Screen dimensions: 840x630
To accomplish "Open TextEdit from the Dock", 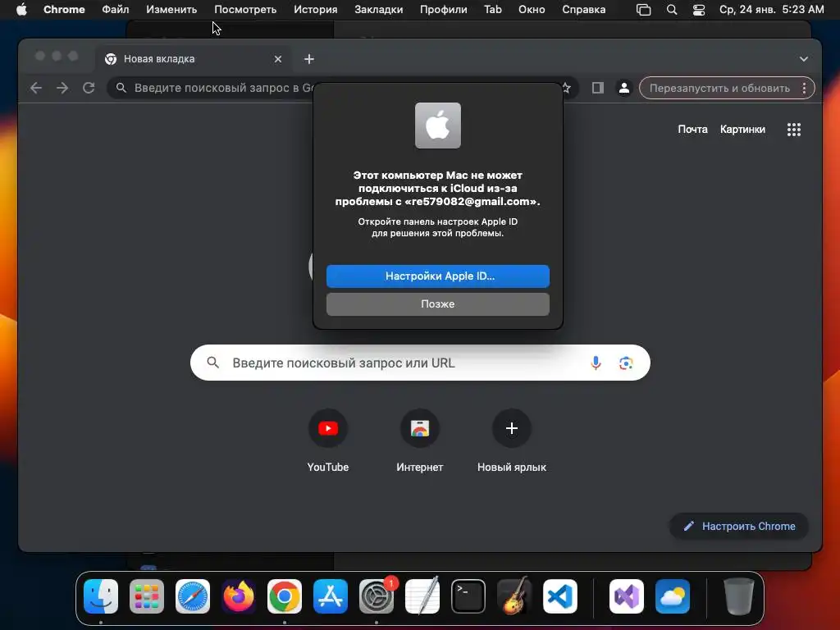I will [422, 596].
